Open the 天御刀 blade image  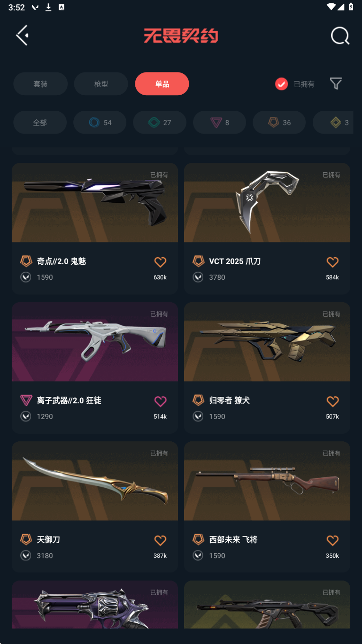(95, 481)
